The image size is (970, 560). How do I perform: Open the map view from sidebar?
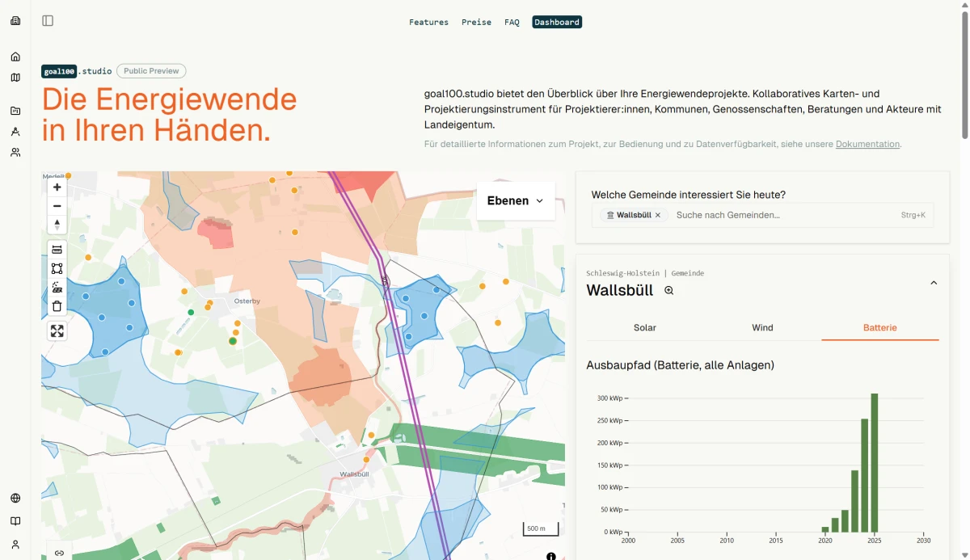coord(15,78)
